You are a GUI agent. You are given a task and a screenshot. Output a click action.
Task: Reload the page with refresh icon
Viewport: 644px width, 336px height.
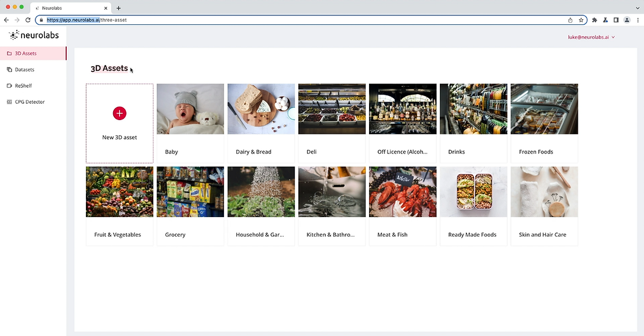(28, 20)
